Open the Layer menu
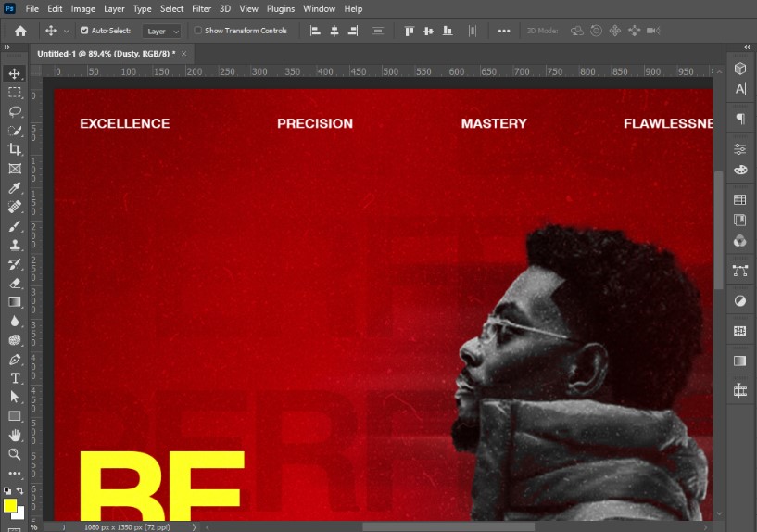 tap(114, 8)
